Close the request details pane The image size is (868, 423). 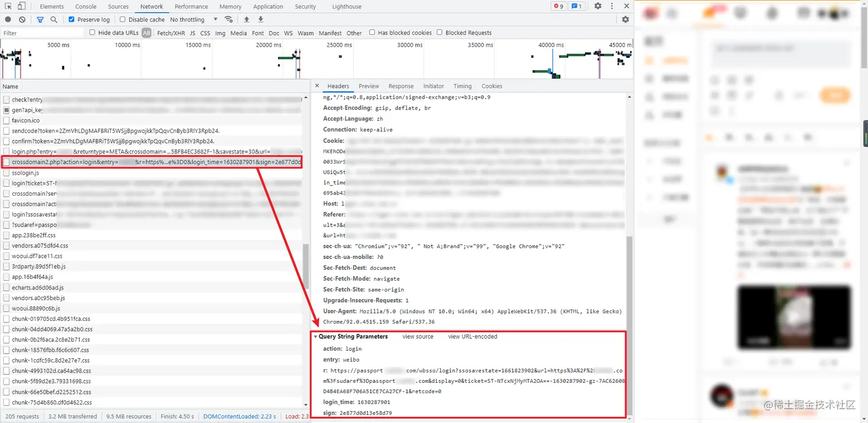(x=317, y=86)
